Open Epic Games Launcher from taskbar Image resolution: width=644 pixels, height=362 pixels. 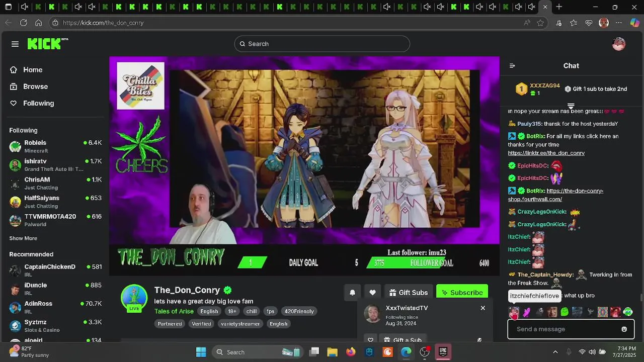point(443,351)
